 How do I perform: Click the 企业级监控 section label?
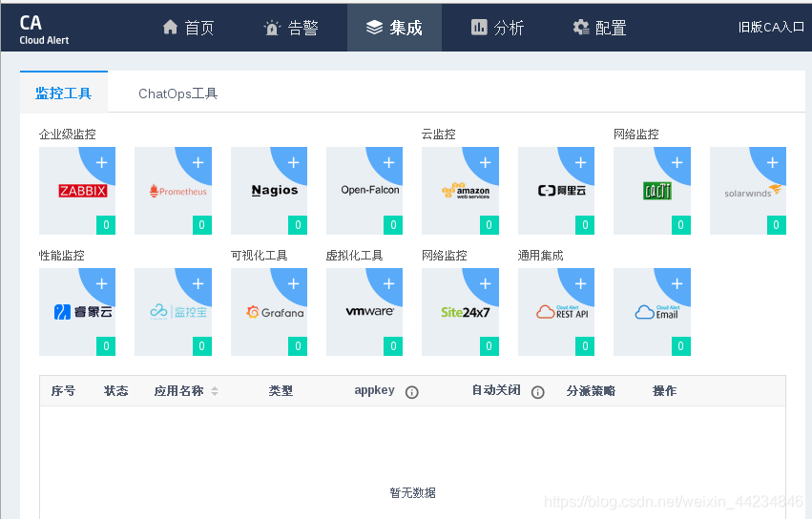pos(68,135)
